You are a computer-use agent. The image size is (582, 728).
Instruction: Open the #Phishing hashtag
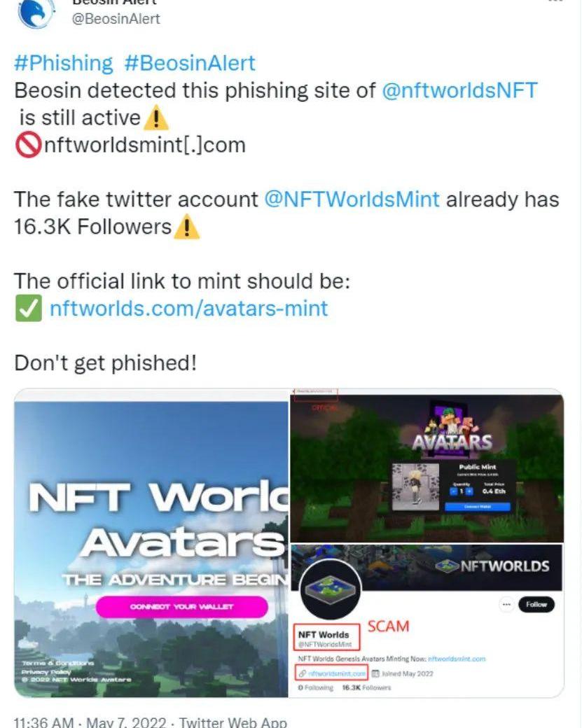tap(63, 63)
